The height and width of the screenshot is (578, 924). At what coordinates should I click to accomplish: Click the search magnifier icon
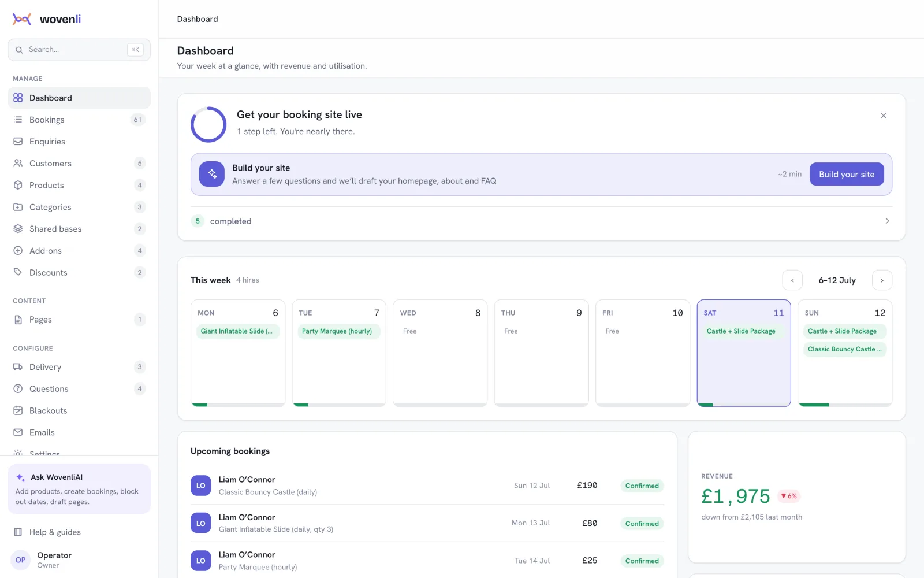19,50
